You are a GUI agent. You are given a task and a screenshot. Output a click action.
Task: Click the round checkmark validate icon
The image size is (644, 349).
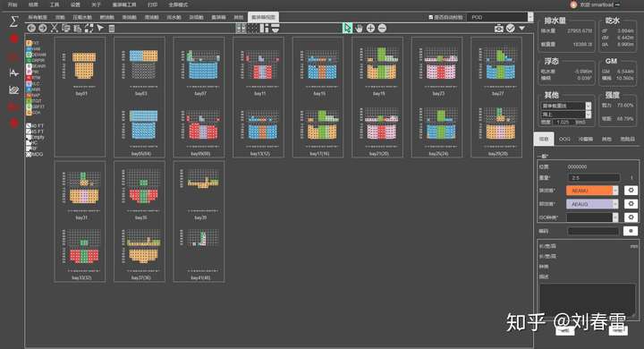click(511, 28)
